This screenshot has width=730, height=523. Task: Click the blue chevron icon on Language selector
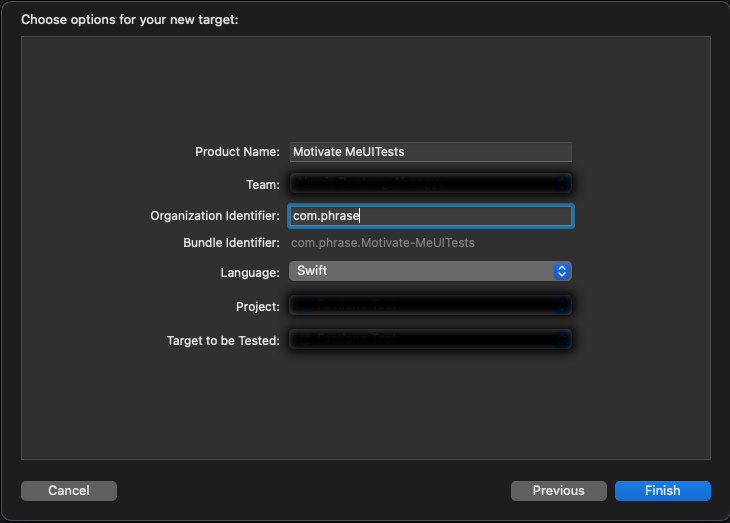[562, 271]
